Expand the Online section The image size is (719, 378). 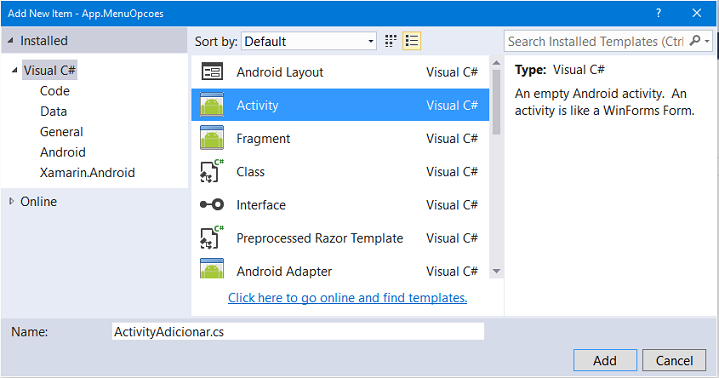(x=11, y=201)
